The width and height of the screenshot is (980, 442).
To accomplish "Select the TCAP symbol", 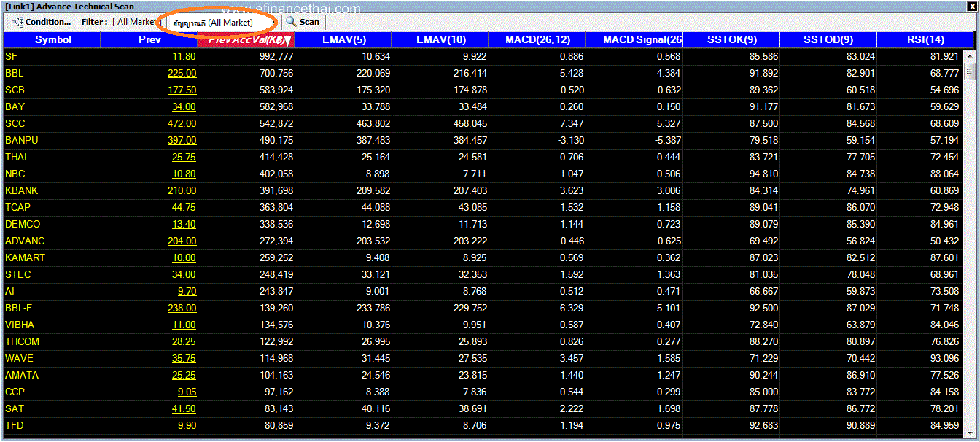I will (x=17, y=207).
